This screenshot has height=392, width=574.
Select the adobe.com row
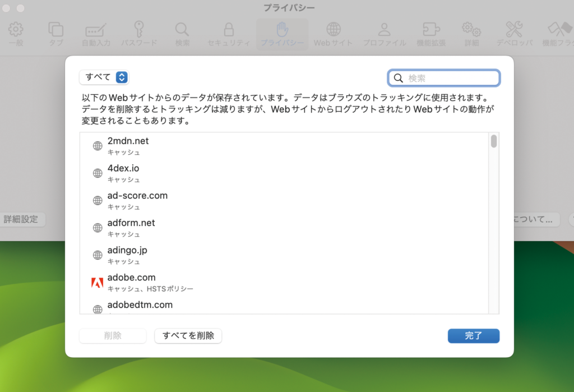tap(284, 283)
